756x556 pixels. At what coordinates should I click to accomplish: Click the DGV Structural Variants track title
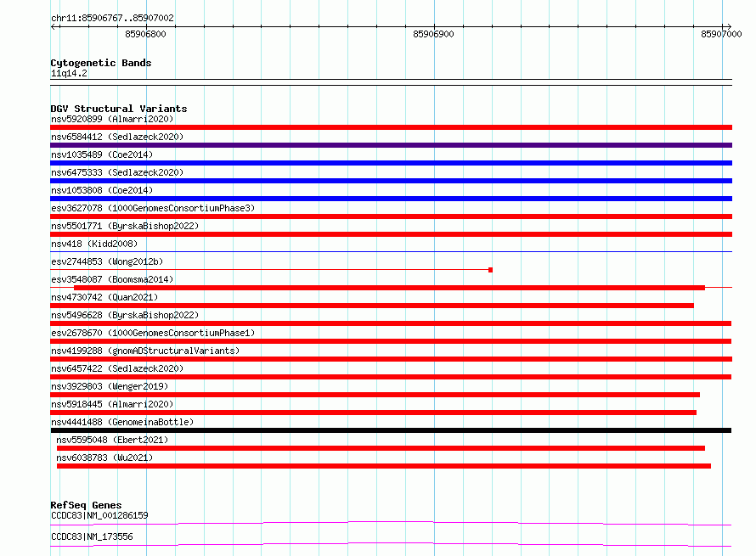pyautogui.click(x=119, y=109)
